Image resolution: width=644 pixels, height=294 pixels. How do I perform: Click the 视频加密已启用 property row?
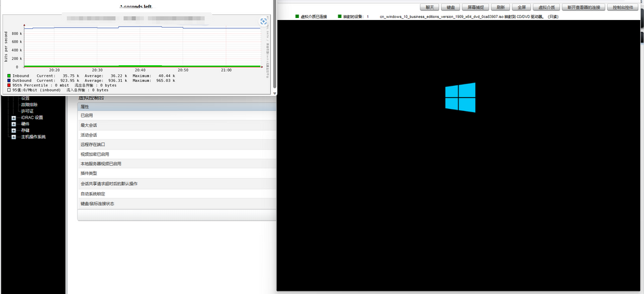(177, 154)
